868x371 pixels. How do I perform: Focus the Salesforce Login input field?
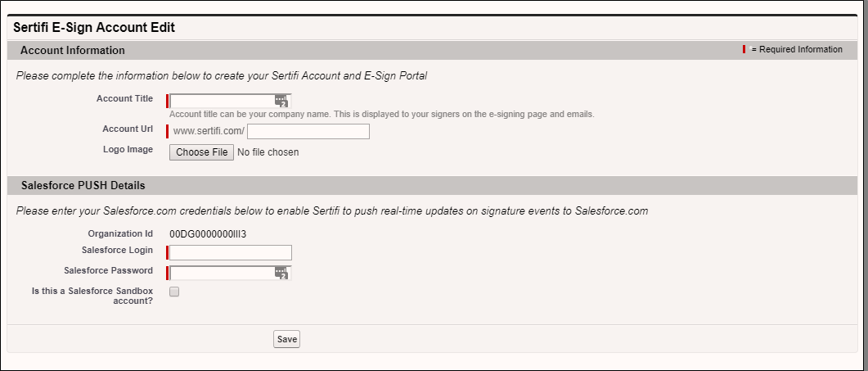[230, 252]
